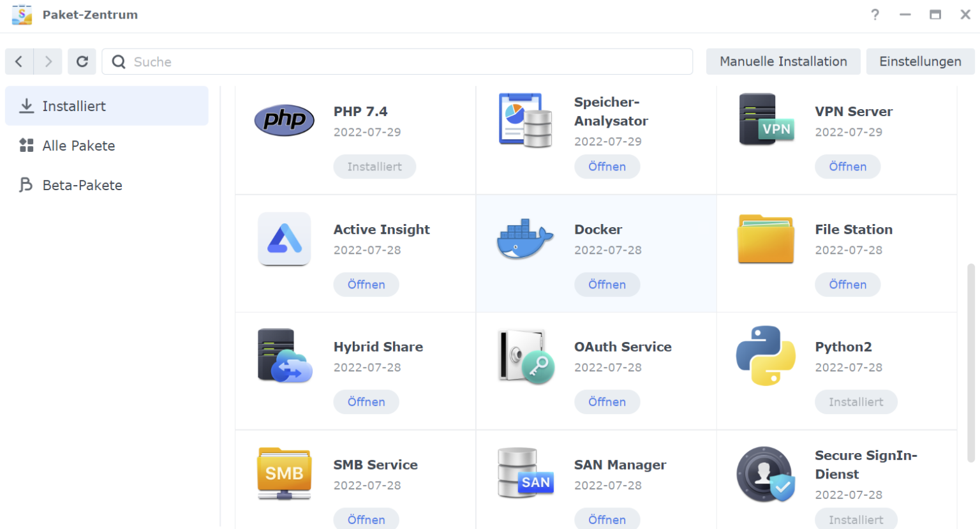
Task: Click the Docker package title
Action: [598, 230]
